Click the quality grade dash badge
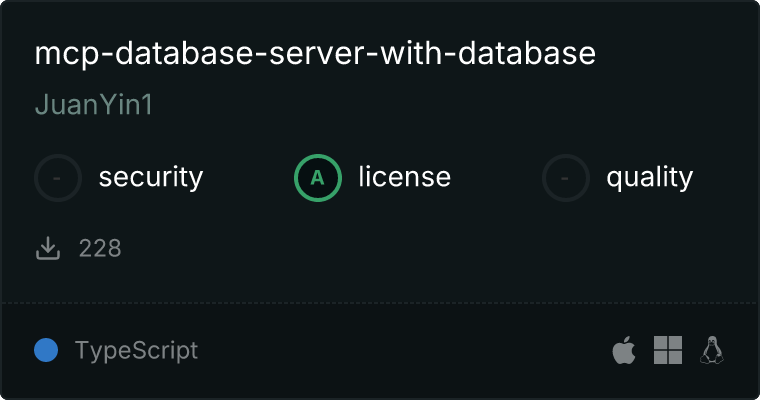This screenshot has width=760, height=400. click(x=566, y=178)
